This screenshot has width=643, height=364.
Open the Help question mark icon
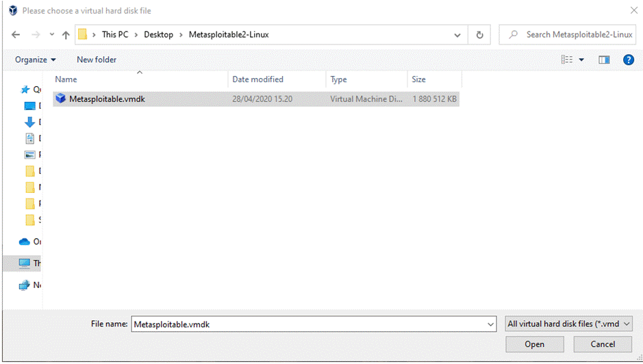(628, 60)
